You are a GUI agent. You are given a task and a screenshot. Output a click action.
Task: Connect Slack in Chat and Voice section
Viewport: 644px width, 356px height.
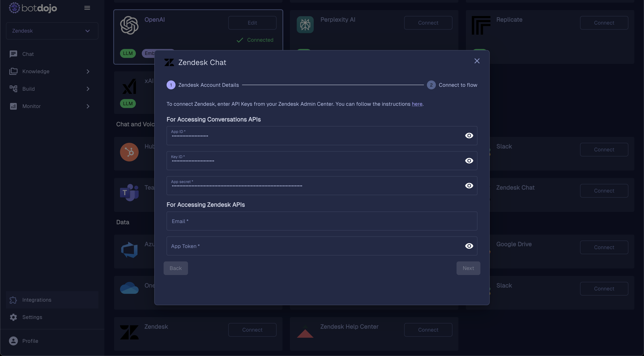coord(604,150)
